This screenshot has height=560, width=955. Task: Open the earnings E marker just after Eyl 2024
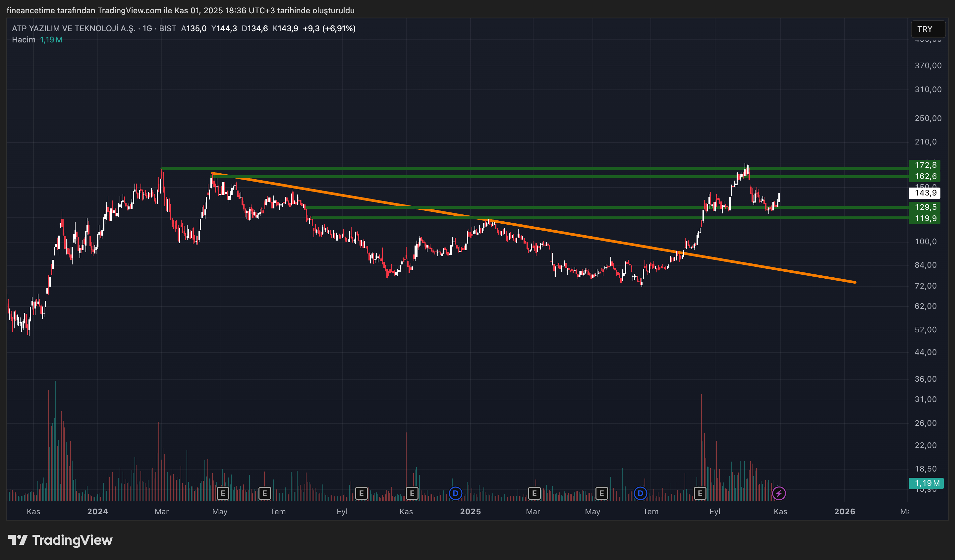pos(361,493)
